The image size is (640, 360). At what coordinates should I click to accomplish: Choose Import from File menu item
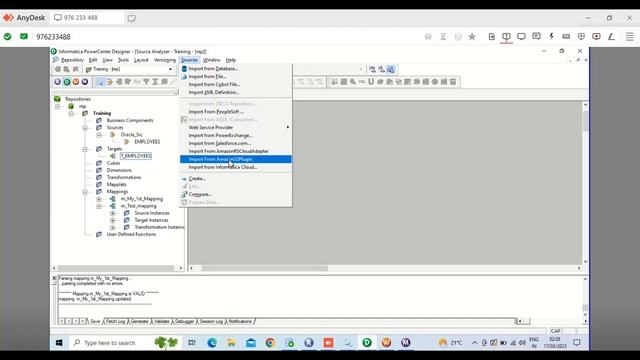pos(236,76)
